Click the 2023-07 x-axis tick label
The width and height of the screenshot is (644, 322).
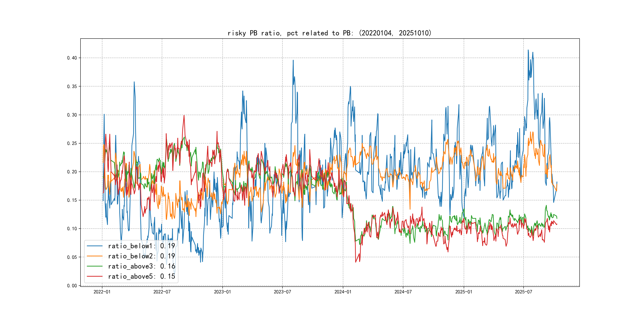click(282, 292)
